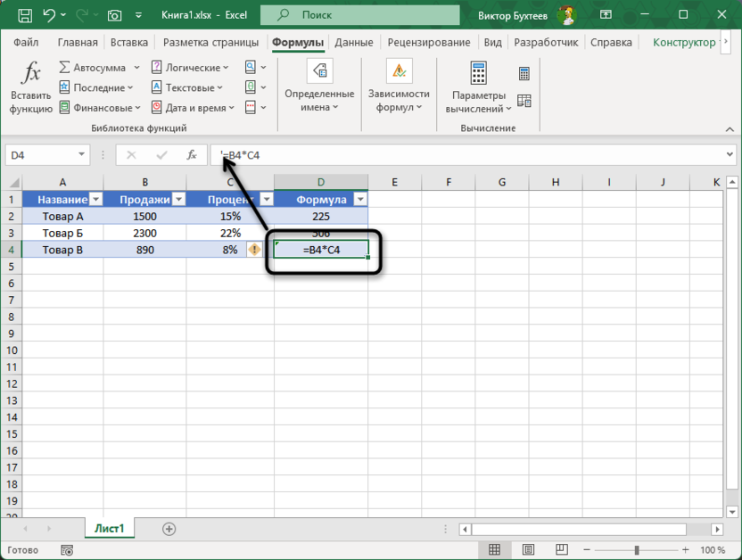Expand the Дата и время functions menu
This screenshot has height=560, width=742.
tap(232, 108)
